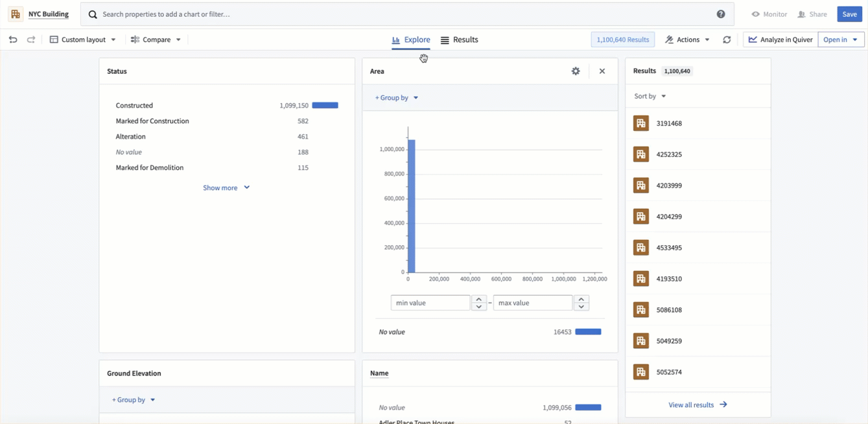Click the Monitor eye button
The height and width of the screenshot is (424, 868).
point(769,14)
